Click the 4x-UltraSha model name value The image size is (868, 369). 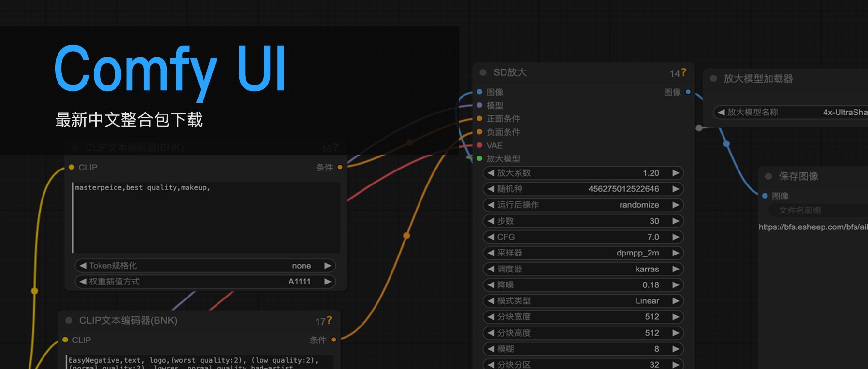845,112
